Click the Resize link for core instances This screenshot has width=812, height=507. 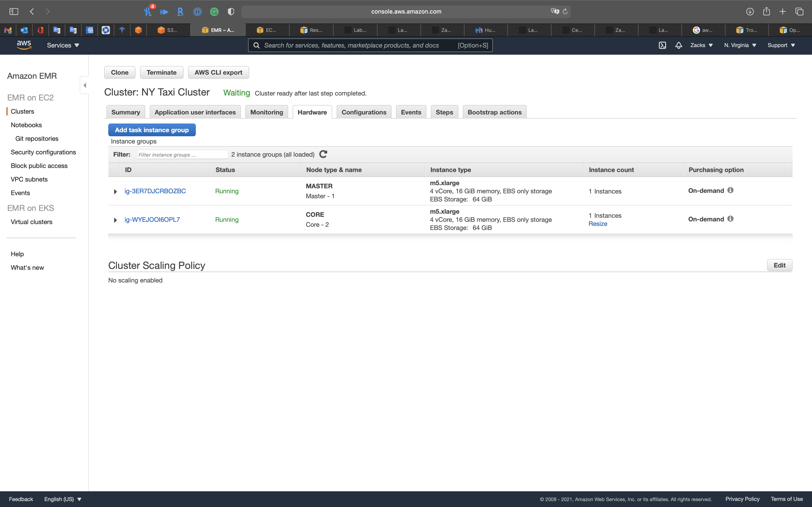(x=598, y=224)
